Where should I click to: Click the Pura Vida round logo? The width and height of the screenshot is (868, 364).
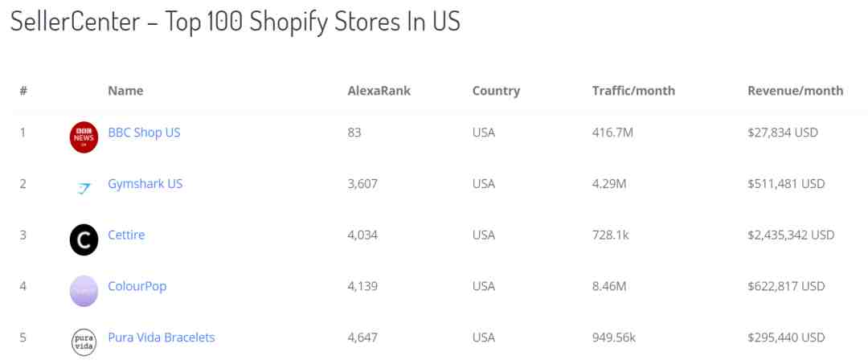pyautogui.click(x=84, y=342)
